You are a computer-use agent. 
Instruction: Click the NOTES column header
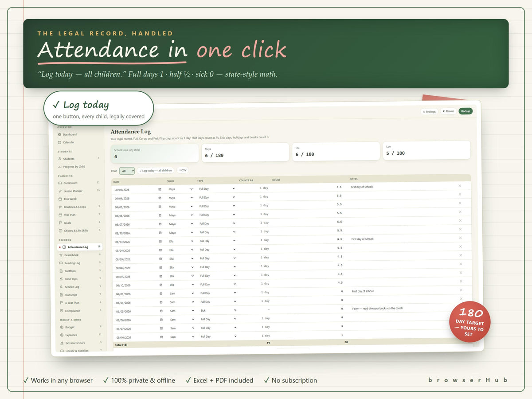[353, 179]
